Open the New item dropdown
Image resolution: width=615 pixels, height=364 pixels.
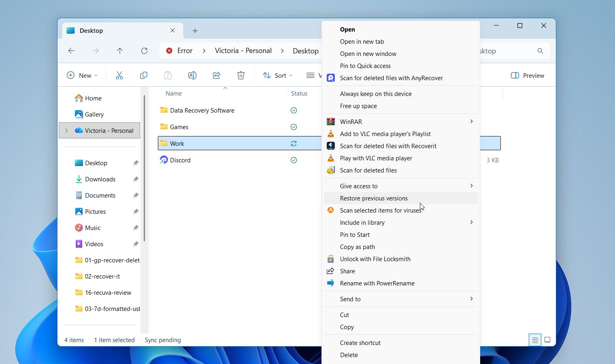(x=82, y=75)
